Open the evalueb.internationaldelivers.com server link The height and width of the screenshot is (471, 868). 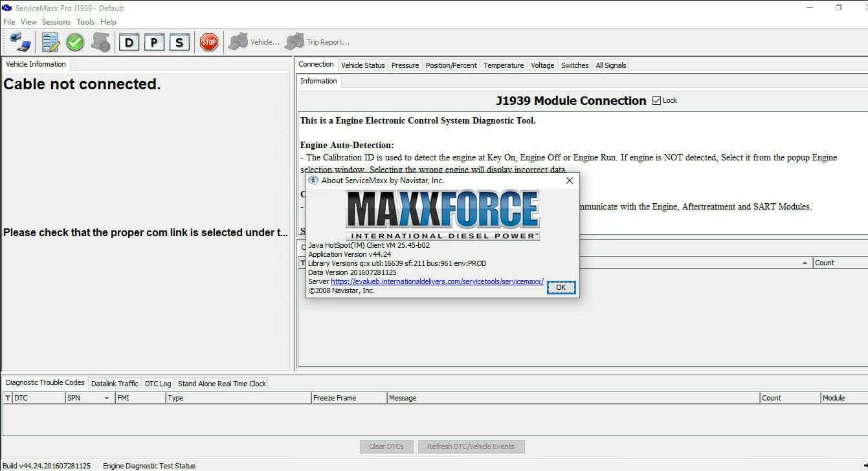(x=437, y=282)
